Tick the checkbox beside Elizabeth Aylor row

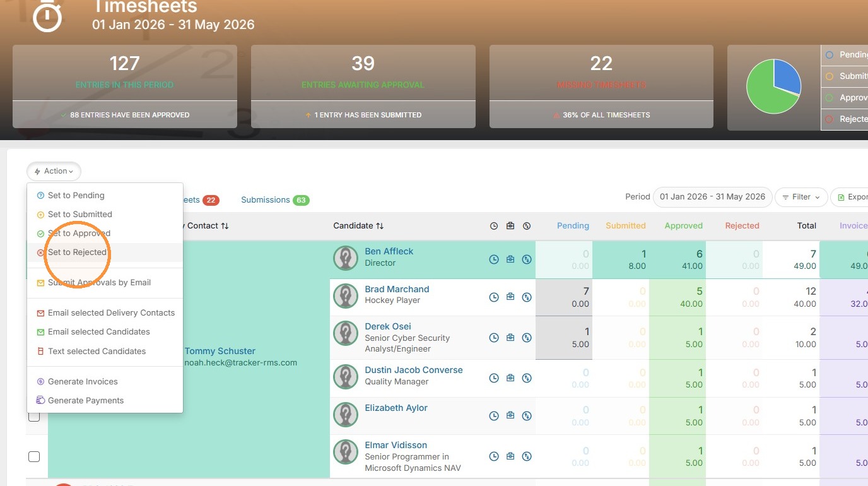tap(34, 416)
